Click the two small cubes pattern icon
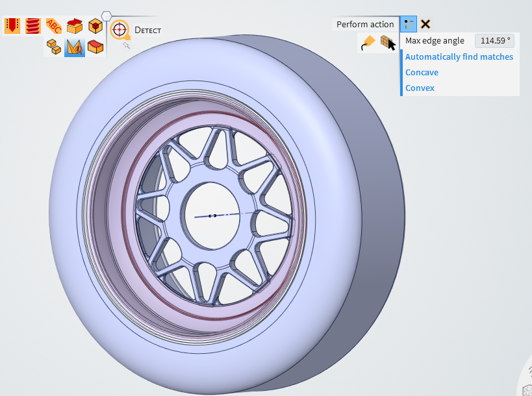This screenshot has width=532, height=396. [54, 47]
